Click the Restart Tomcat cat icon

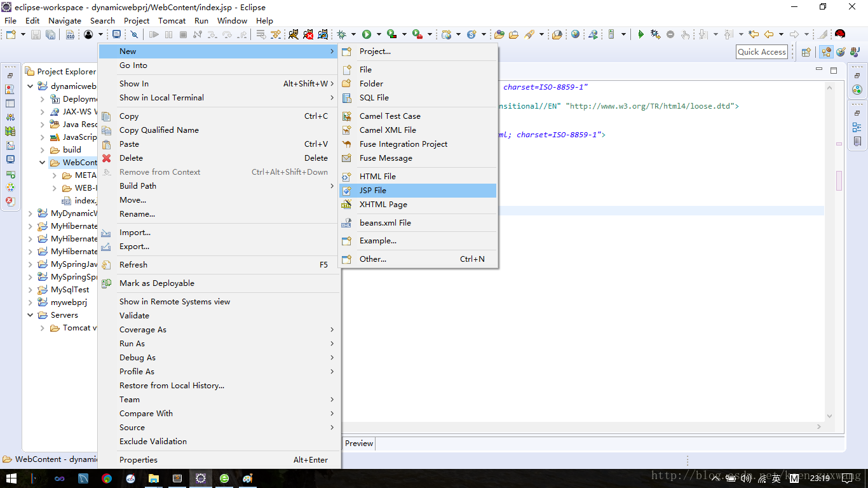(x=323, y=34)
